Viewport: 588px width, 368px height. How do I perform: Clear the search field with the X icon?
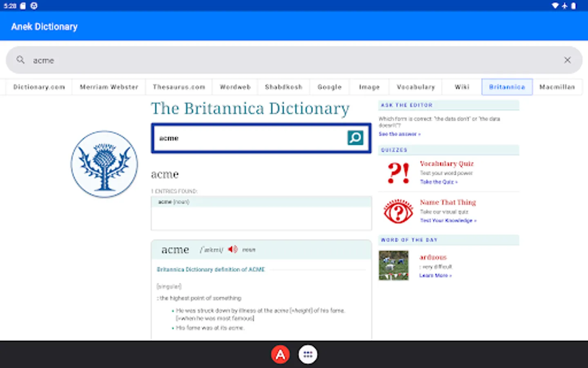coord(567,60)
